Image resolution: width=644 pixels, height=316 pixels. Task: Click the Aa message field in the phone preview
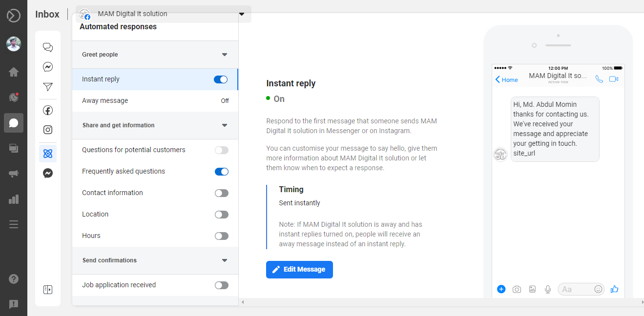click(575, 289)
